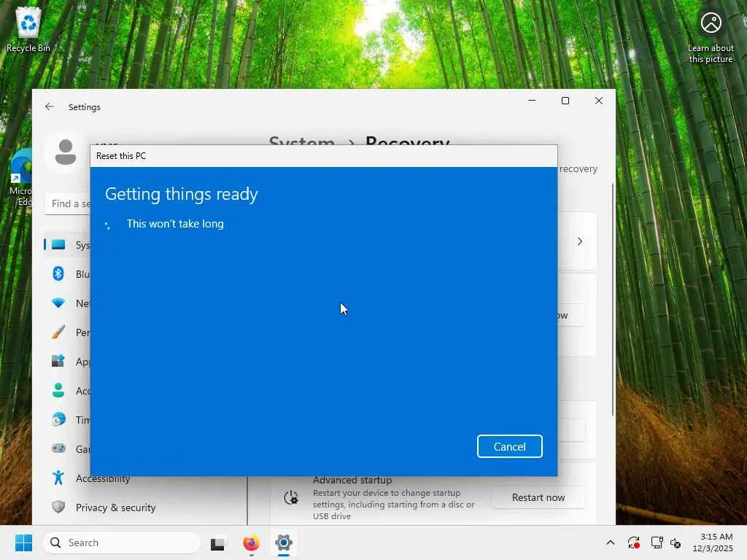Select the Accessibility label in the sidebar
The image size is (747, 560).
click(x=103, y=478)
